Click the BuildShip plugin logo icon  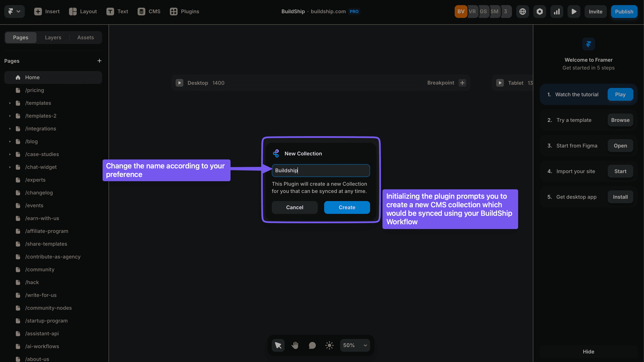276,153
